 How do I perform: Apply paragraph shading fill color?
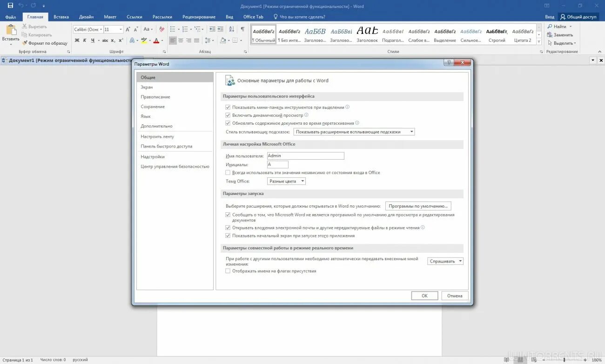pyautogui.click(x=222, y=40)
